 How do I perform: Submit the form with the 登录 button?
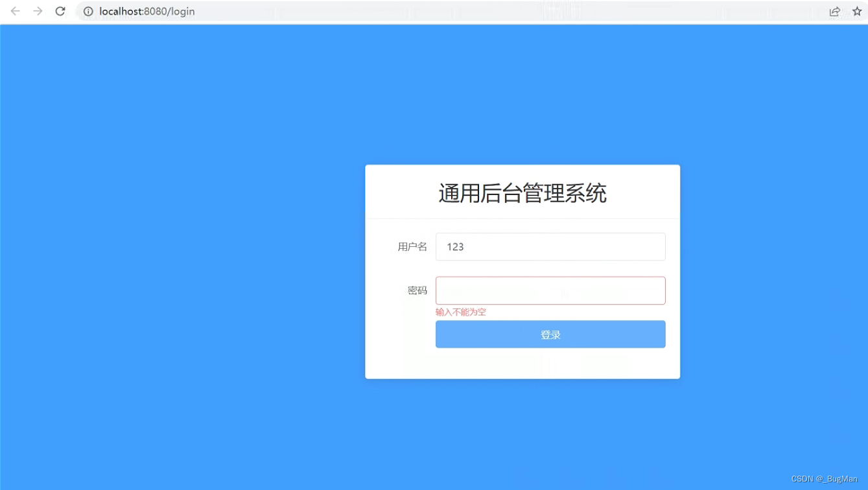(550, 334)
